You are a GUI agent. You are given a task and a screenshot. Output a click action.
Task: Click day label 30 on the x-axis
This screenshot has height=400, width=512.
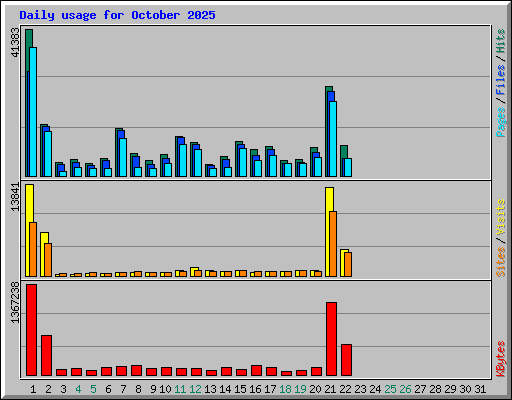point(465,389)
